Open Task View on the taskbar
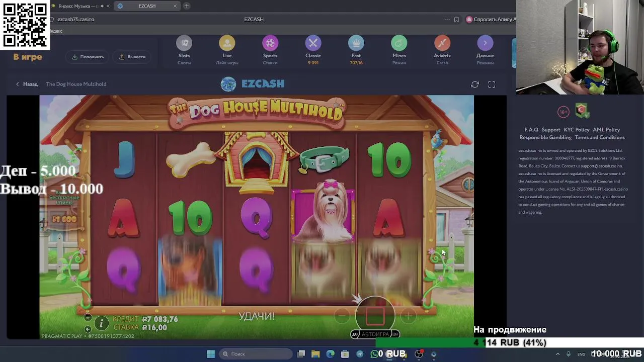 (301, 354)
